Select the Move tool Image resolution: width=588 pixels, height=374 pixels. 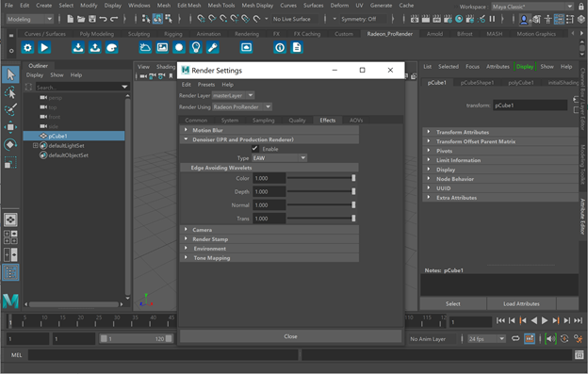coord(10,127)
